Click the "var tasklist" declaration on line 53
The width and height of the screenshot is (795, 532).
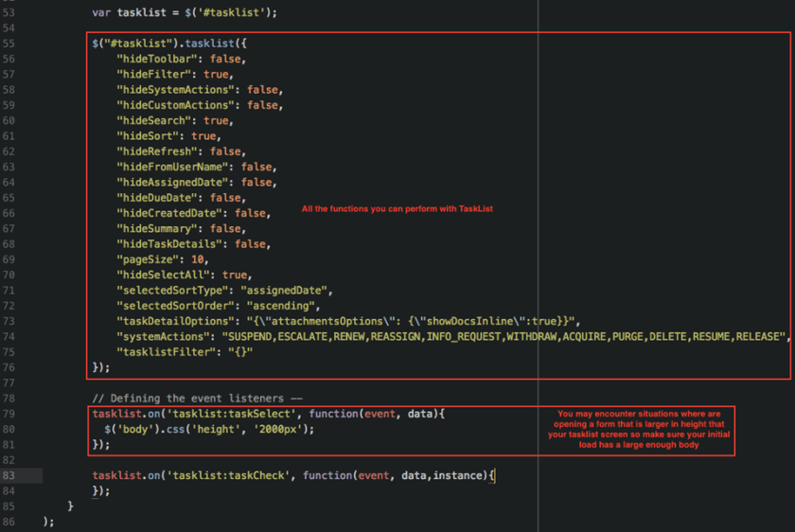[x=130, y=12]
